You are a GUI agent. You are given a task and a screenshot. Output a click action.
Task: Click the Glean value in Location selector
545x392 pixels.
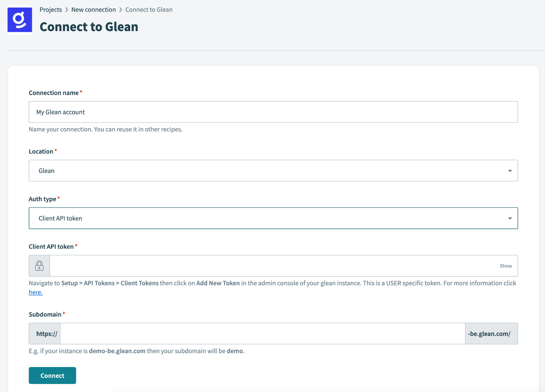point(46,170)
